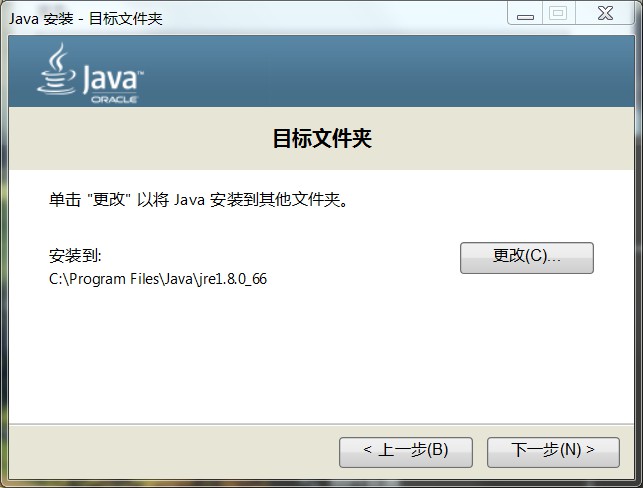
Task: Minimize the Java installer window
Action: pyautogui.click(x=526, y=13)
